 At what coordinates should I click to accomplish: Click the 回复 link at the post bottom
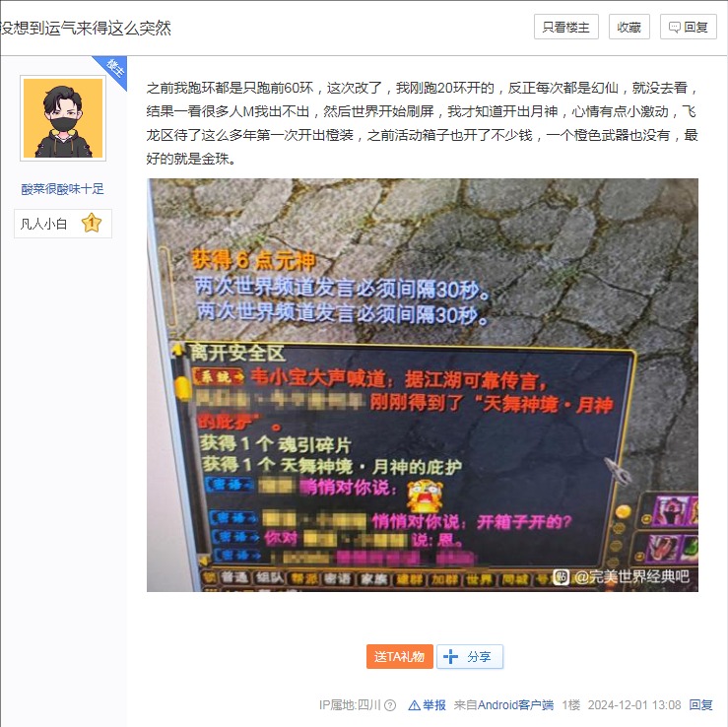[x=700, y=705]
